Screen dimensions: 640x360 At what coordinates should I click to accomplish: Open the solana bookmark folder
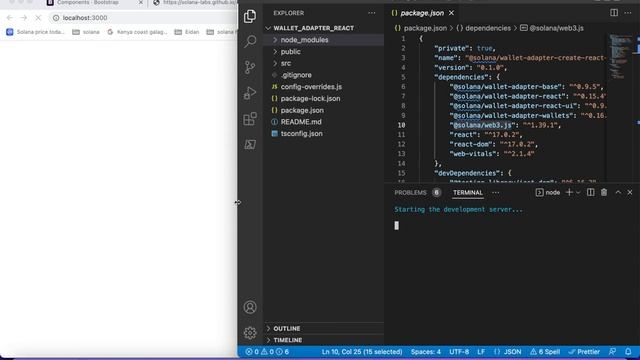click(86, 32)
